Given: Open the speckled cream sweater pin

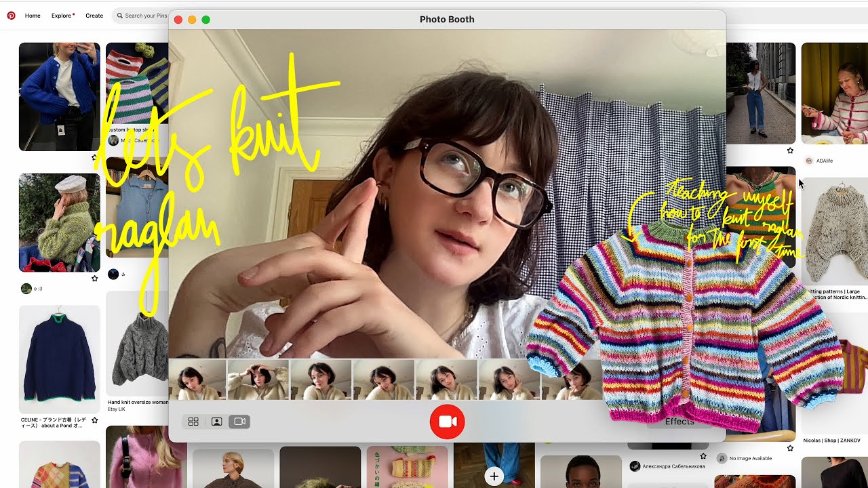Looking at the screenshot, I should pyautogui.click(x=836, y=230).
